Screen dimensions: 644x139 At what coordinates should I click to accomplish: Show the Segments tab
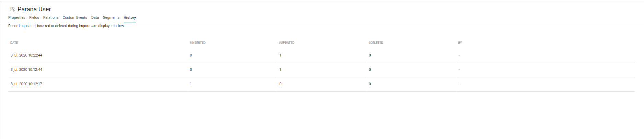click(111, 17)
